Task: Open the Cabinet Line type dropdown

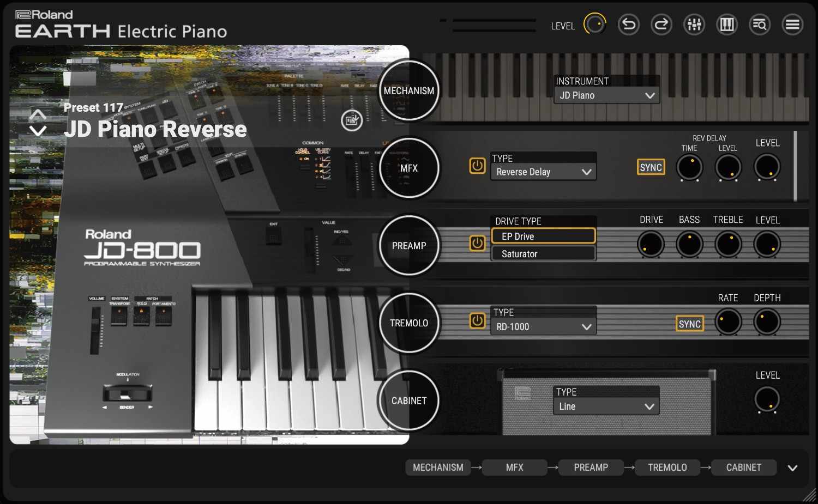Action: click(x=605, y=406)
